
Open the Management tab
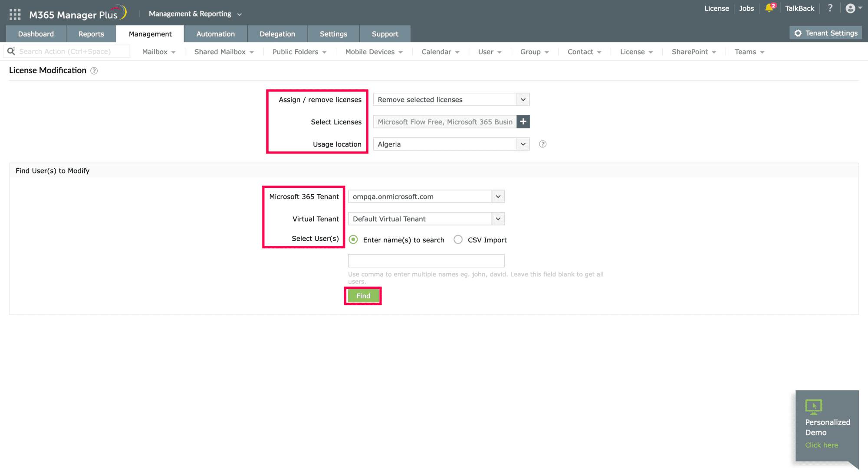[150, 33]
